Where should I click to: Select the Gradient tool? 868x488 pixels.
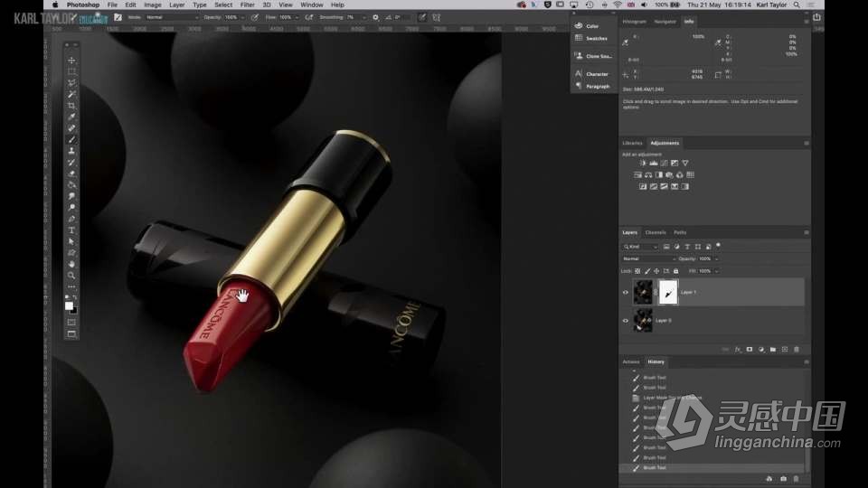(x=71, y=184)
